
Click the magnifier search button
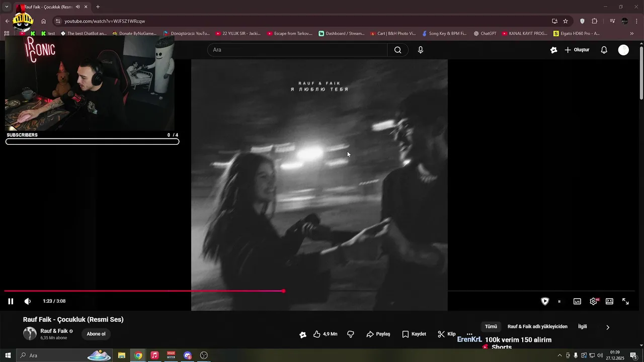[x=398, y=50]
